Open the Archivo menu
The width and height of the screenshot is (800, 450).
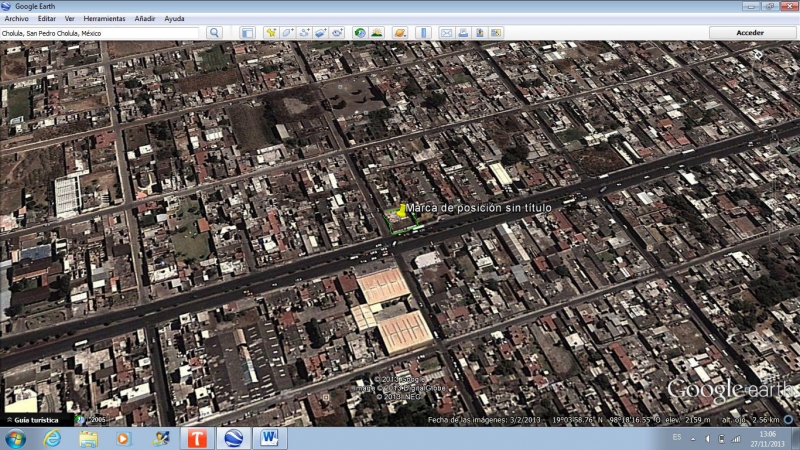point(17,19)
